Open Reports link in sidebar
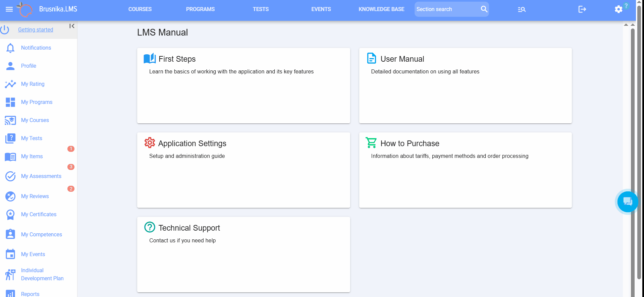 [30, 294]
